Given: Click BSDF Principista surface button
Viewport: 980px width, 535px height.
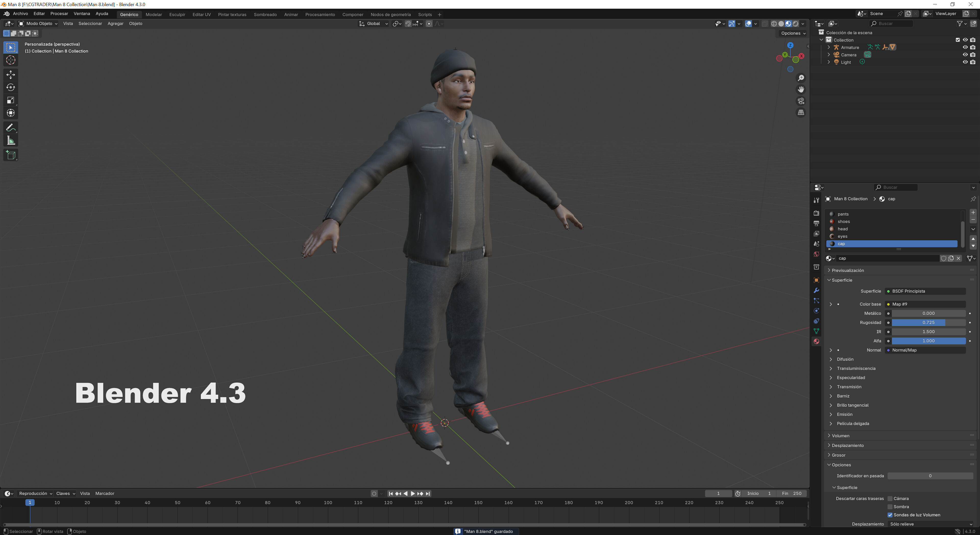Looking at the screenshot, I should point(925,291).
